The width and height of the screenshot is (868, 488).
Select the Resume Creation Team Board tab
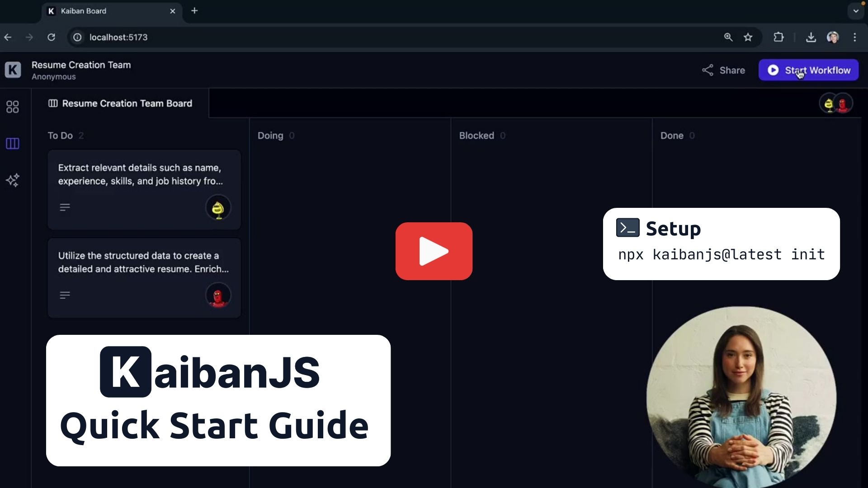coord(120,103)
